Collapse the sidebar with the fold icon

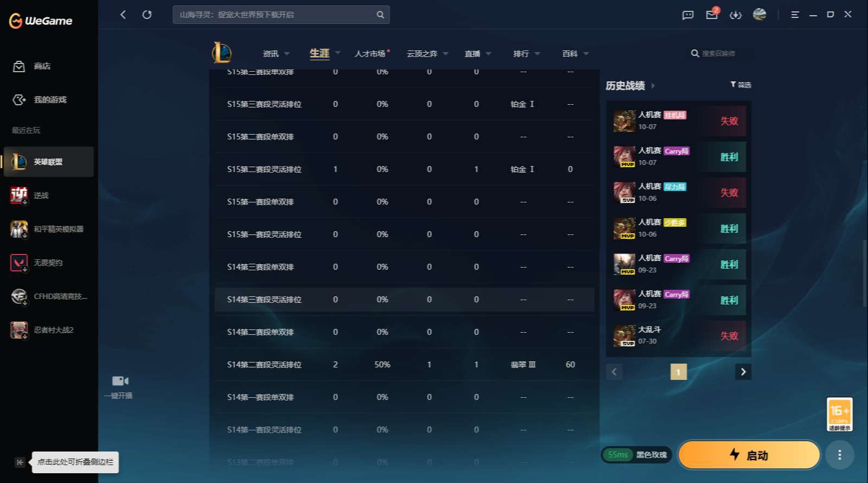[x=20, y=462]
